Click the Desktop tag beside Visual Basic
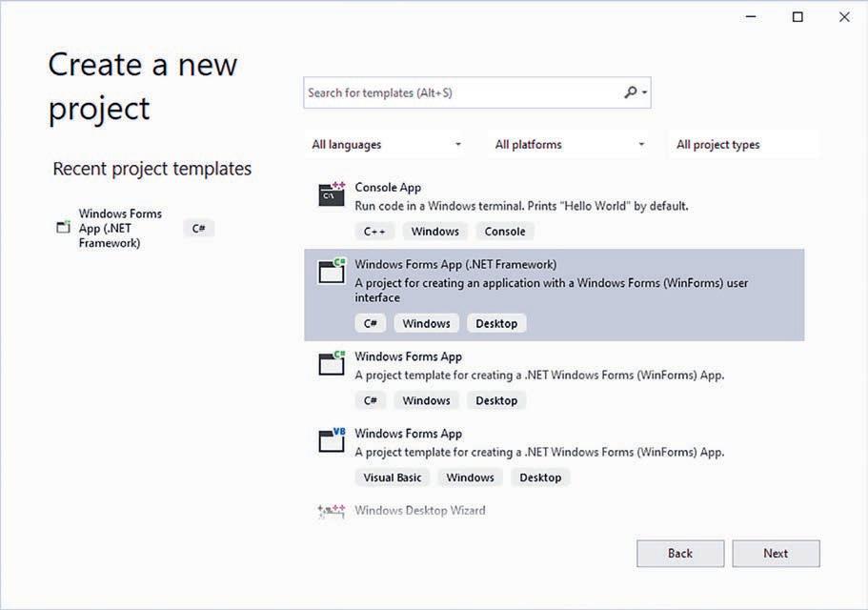868x610 pixels. [540, 478]
